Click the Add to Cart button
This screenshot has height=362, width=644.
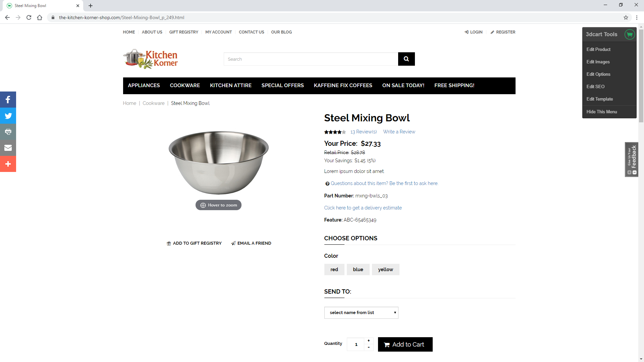click(405, 345)
